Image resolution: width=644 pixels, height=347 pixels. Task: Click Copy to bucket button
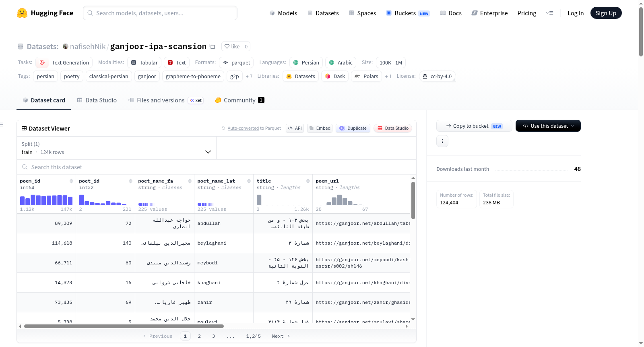click(474, 126)
